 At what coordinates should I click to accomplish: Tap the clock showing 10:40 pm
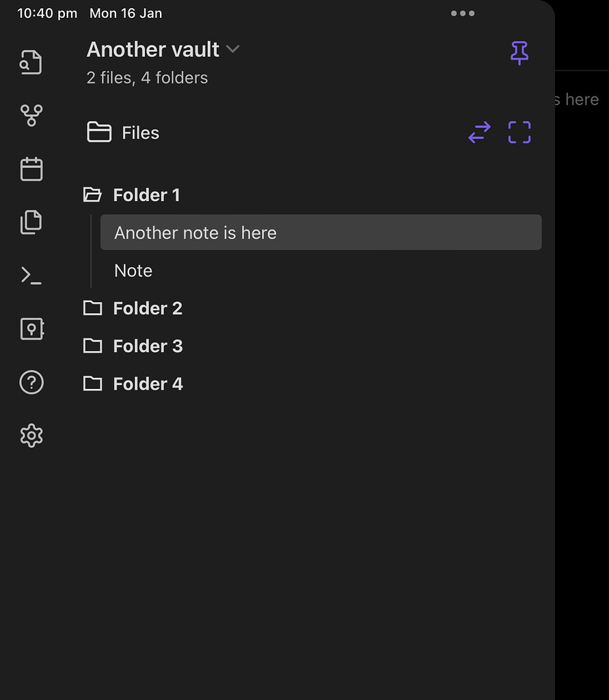click(x=46, y=13)
